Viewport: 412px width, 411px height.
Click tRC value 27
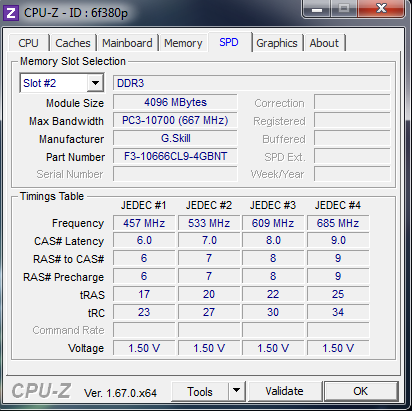(x=209, y=312)
